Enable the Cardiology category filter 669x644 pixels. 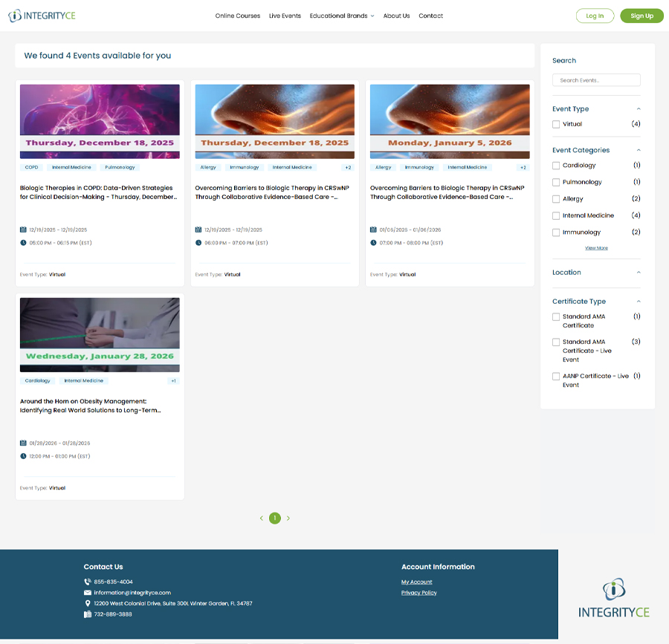pyautogui.click(x=556, y=166)
